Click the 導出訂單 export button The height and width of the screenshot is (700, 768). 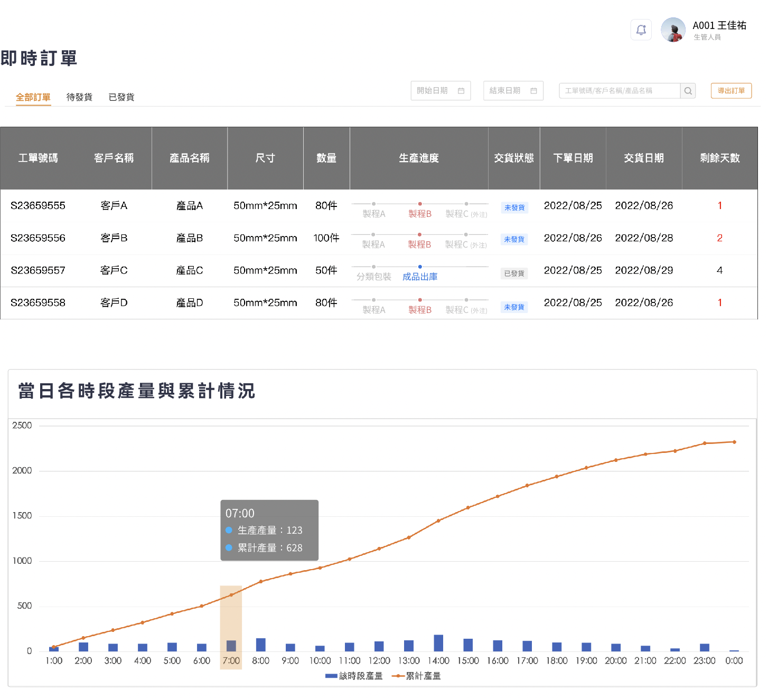click(x=731, y=91)
